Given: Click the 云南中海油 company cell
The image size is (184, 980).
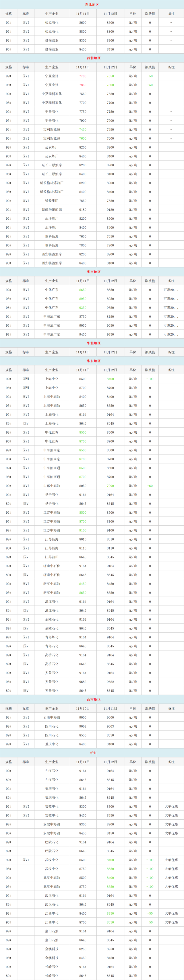Looking at the screenshot, I should pos(52,718).
